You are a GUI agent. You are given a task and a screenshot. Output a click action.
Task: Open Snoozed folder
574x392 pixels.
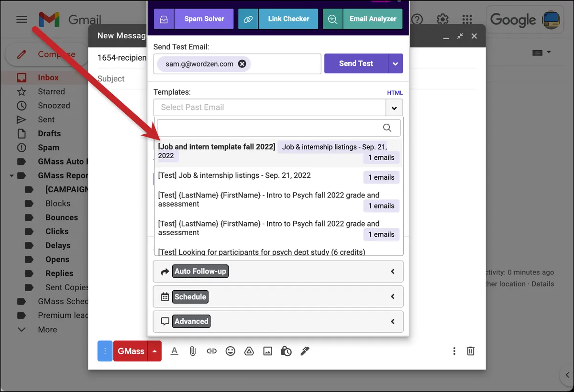tap(54, 106)
